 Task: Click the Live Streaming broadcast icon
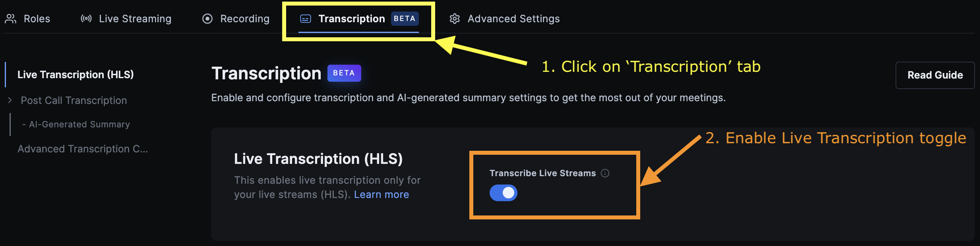[x=87, y=18]
